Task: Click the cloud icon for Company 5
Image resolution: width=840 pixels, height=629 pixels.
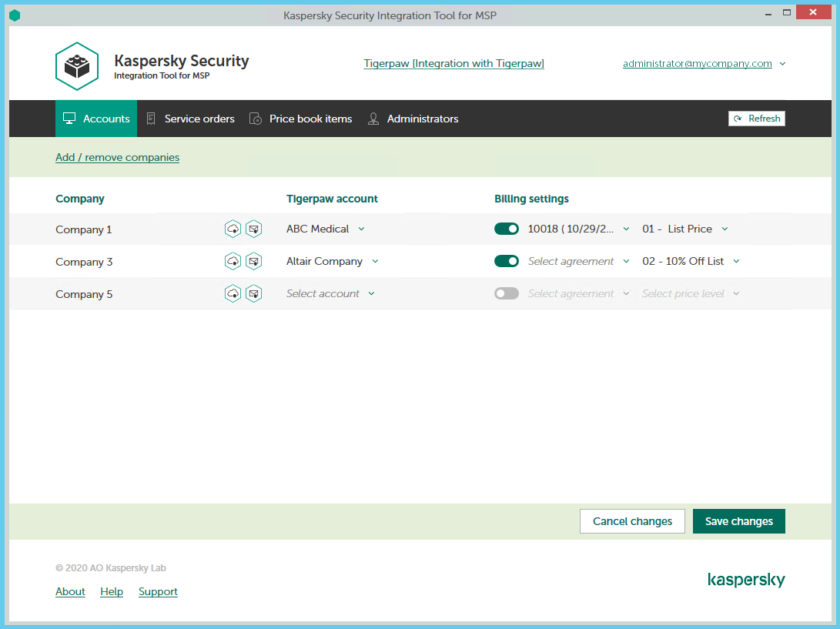Action: click(x=233, y=293)
